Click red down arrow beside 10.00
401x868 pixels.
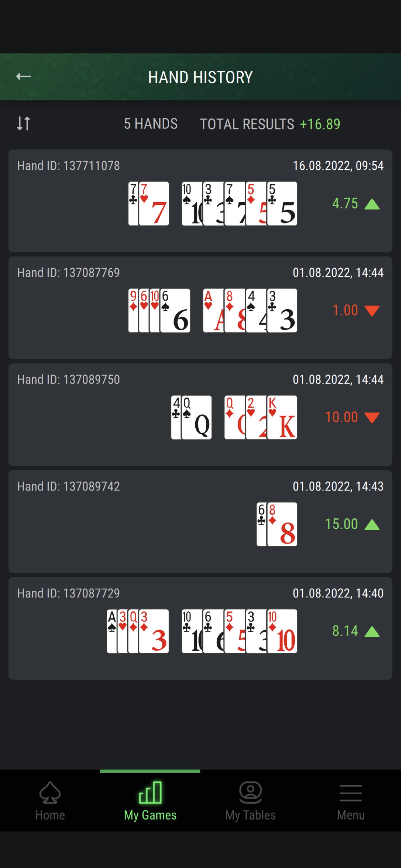click(x=372, y=418)
